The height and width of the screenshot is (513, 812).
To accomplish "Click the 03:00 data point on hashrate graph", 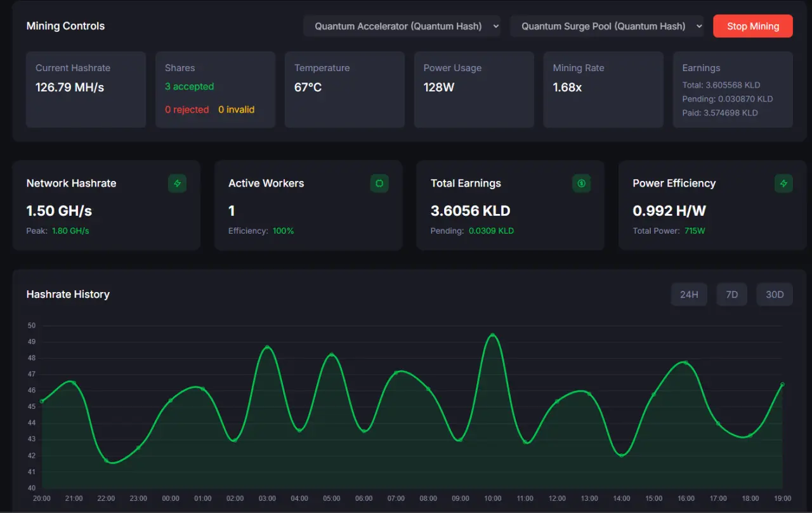I will (x=267, y=347).
